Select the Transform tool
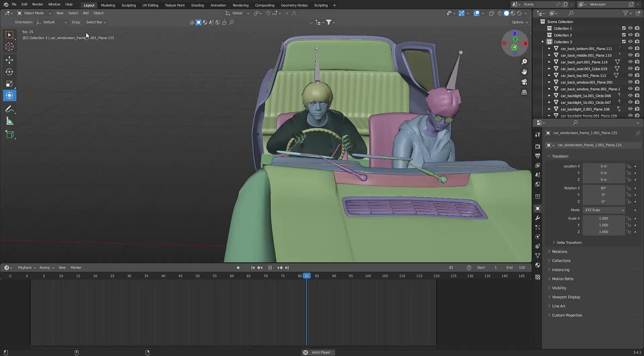This screenshot has height=356, width=644. (10, 95)
